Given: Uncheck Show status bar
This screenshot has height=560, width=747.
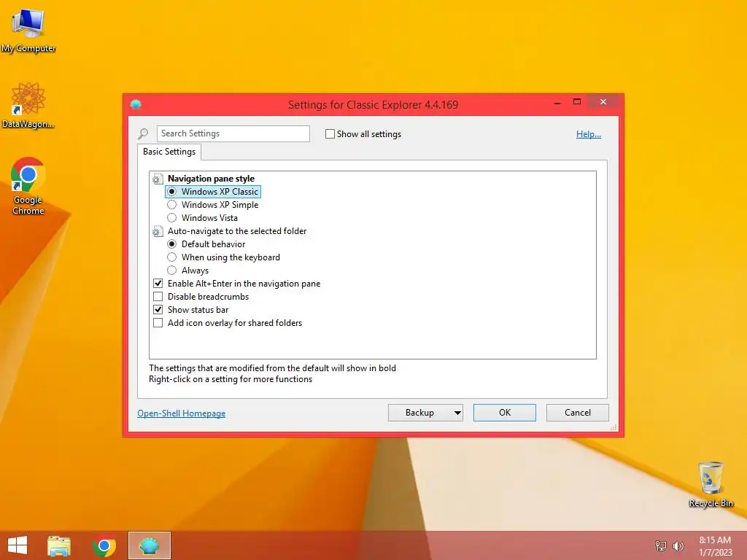Looking at the screenshot, I should pos(158,309).
